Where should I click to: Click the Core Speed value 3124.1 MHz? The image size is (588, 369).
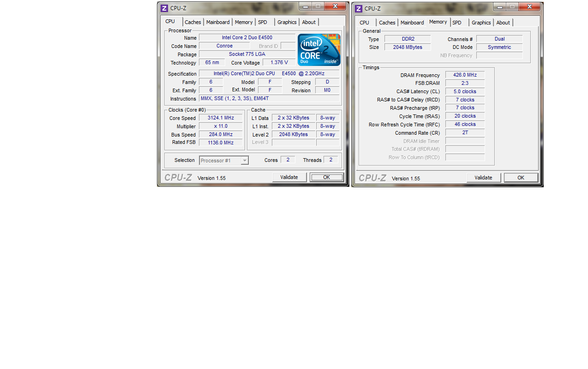pyautogui.click(x=221, y=118)
